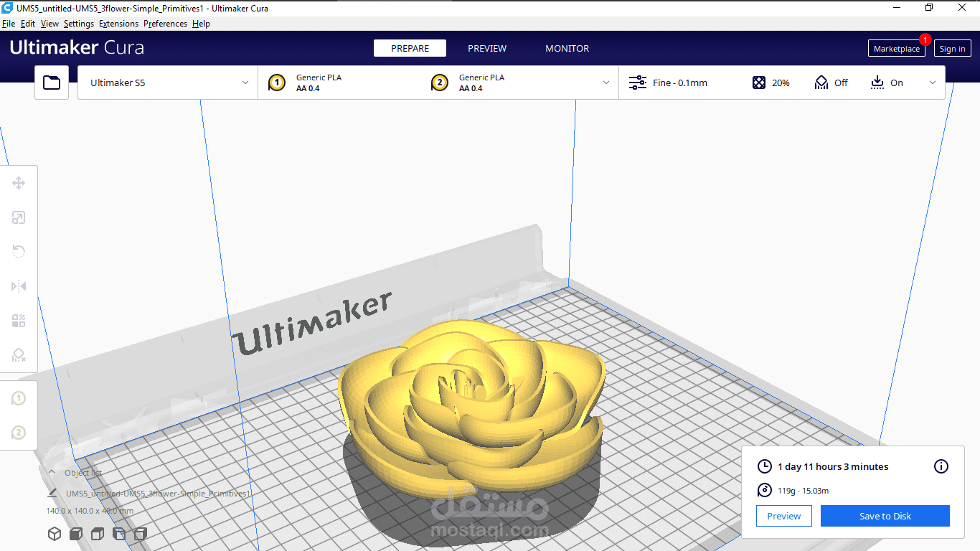Open the Help menu

[x=201, y=24]
